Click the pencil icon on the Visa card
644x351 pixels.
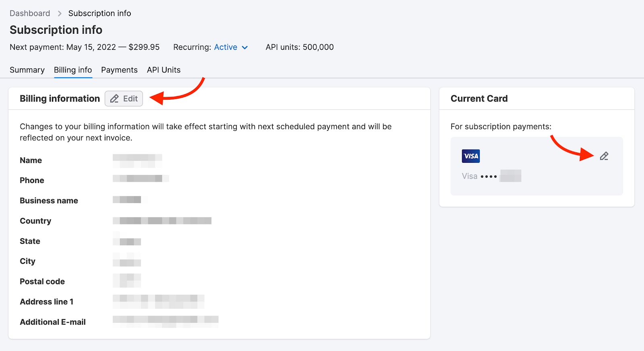click(604, 156)
